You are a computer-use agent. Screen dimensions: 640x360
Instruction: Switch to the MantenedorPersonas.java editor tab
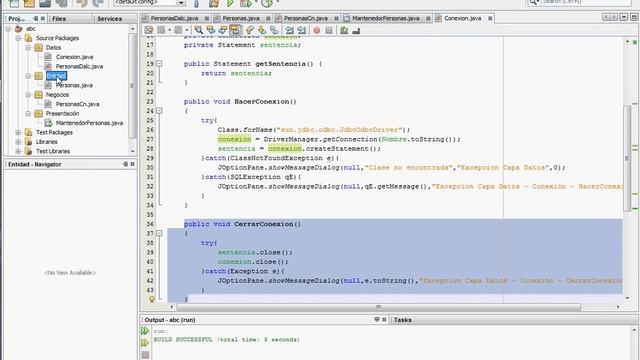click(386, 18)
